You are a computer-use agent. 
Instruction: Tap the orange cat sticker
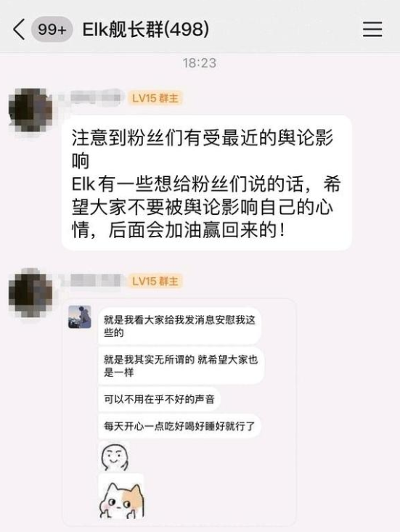click(121, 496)
